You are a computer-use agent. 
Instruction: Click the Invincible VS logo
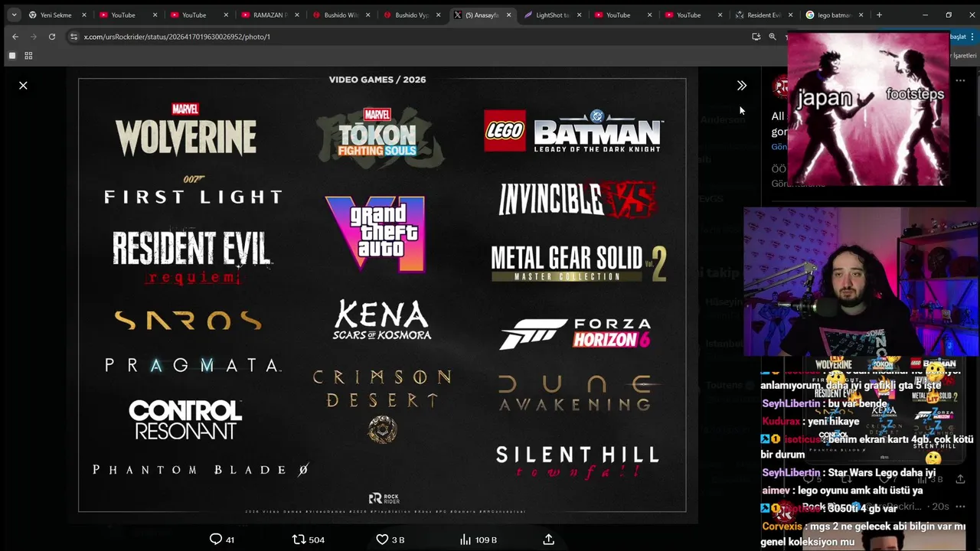[x=577, y=200]
